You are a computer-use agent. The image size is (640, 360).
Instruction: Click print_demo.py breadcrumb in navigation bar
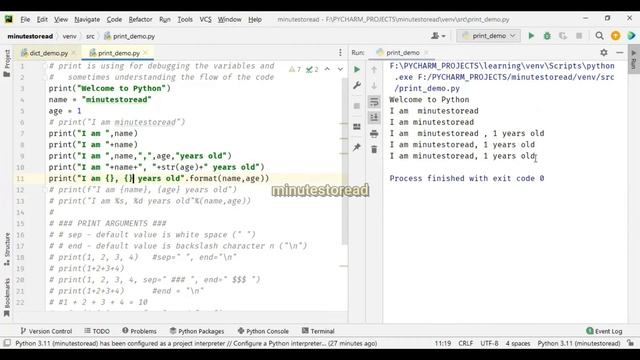point(129,36)
